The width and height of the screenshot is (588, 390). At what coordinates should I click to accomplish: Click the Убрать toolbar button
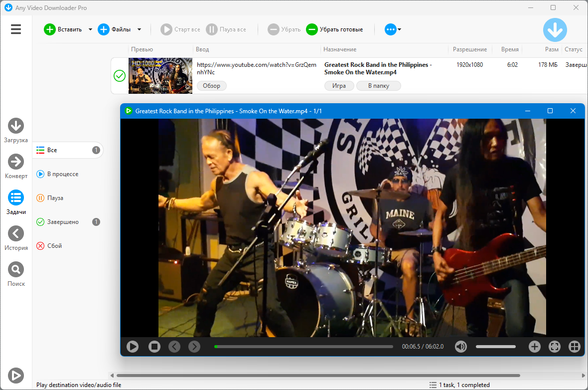[x=284, y=29]
